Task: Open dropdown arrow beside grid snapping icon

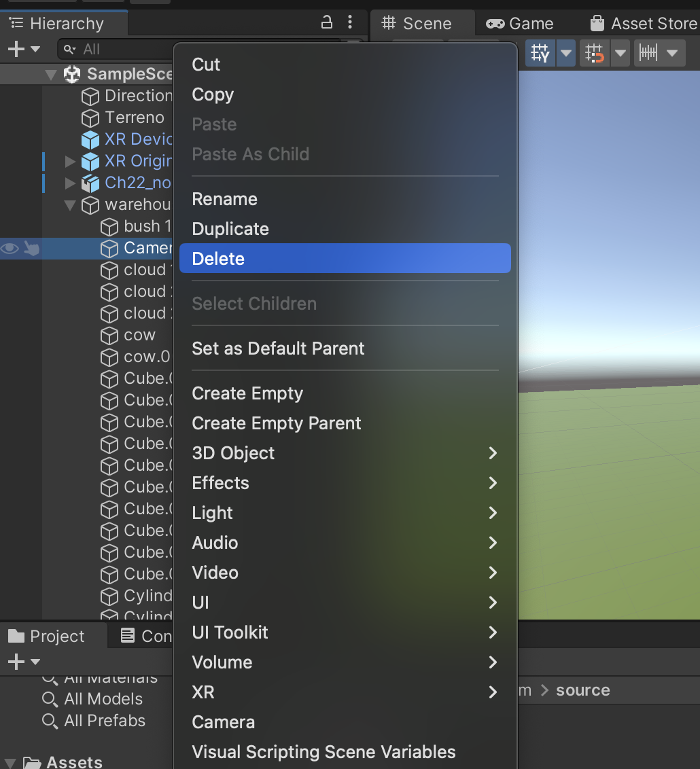Action: 565,53
